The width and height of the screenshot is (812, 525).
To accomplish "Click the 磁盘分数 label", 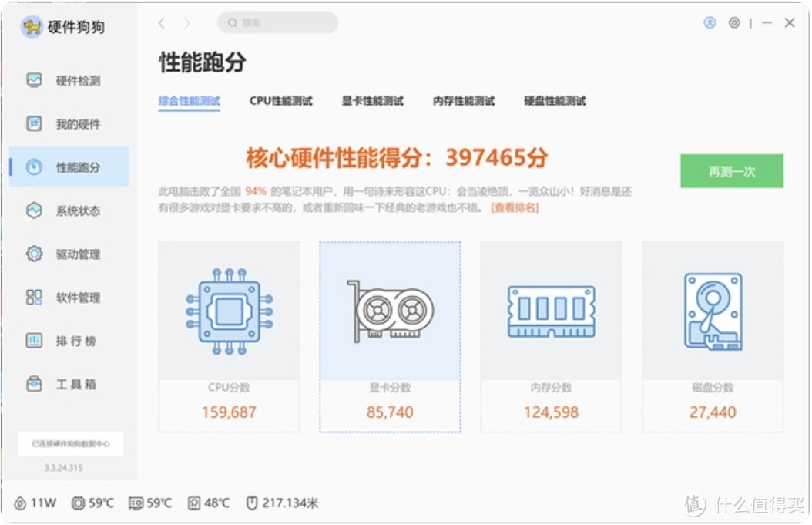I will [713, 388].
